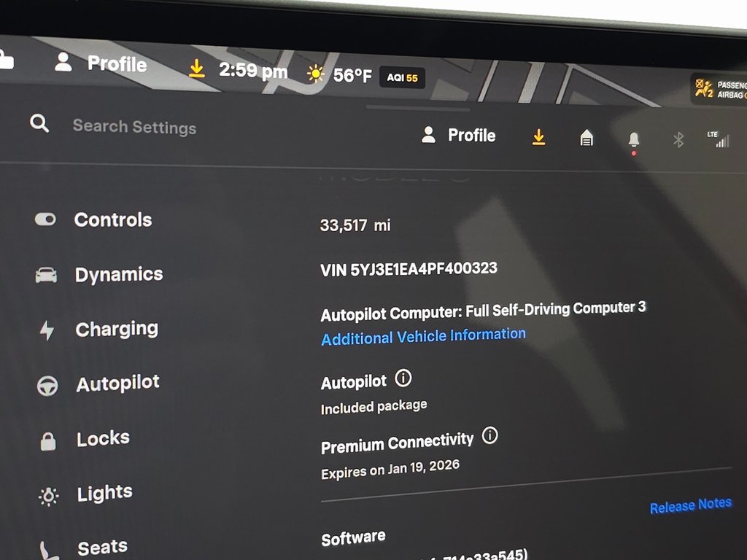Viewport: 747px width, 560px height.
Task: Tap the search magnifier icon
Action: (39, 124)
